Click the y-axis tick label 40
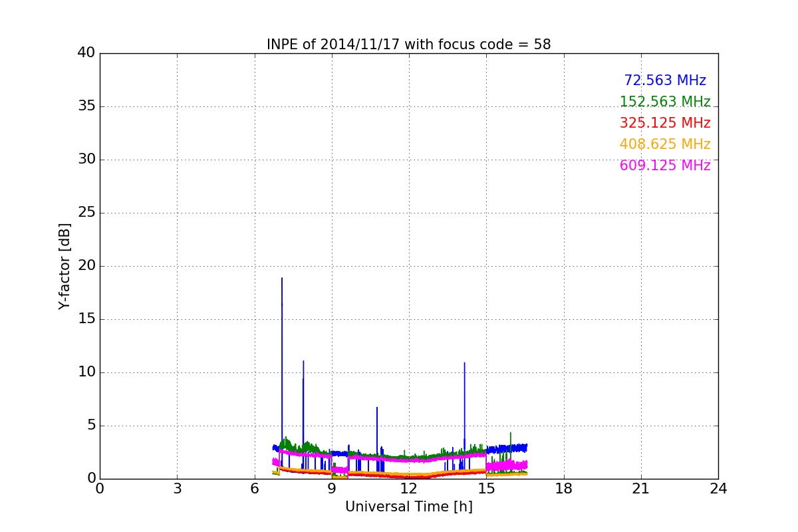Screen dimensions: 798x532 (x=86, y=53)
